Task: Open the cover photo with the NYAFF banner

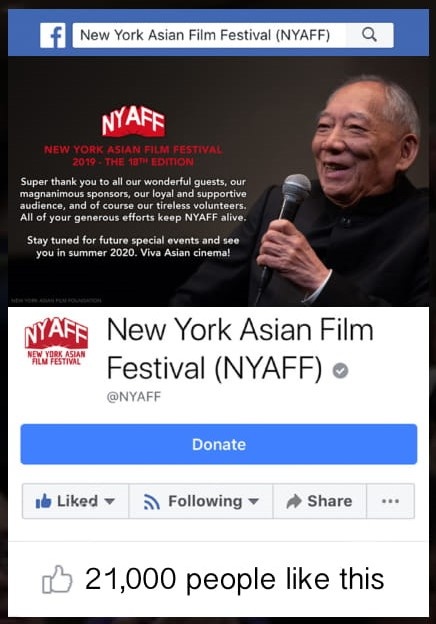Action: coord(218,181)
